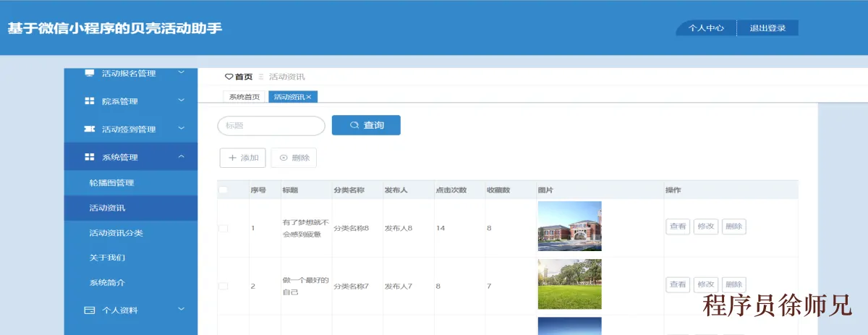Image resolution: width=868 pixels, height=335 pixels.
Task: Click the 收藏数 column header
Action: coord(498,190)
